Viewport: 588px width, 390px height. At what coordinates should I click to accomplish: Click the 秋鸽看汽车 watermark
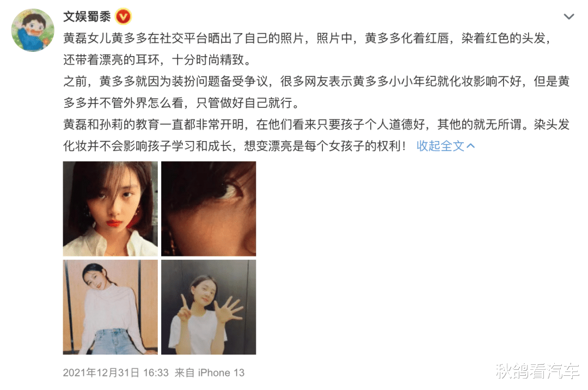pyautogui.click(x=537, y=371)
